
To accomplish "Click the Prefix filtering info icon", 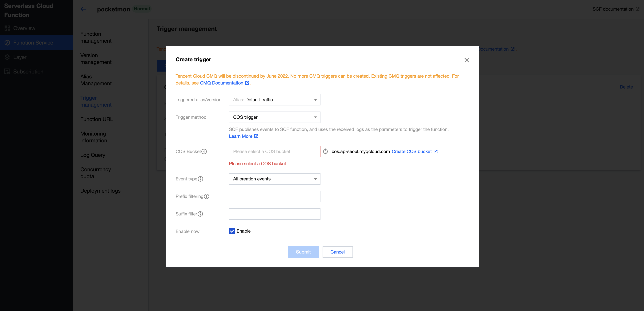I will pyautogui.click(x=207, y=196).
